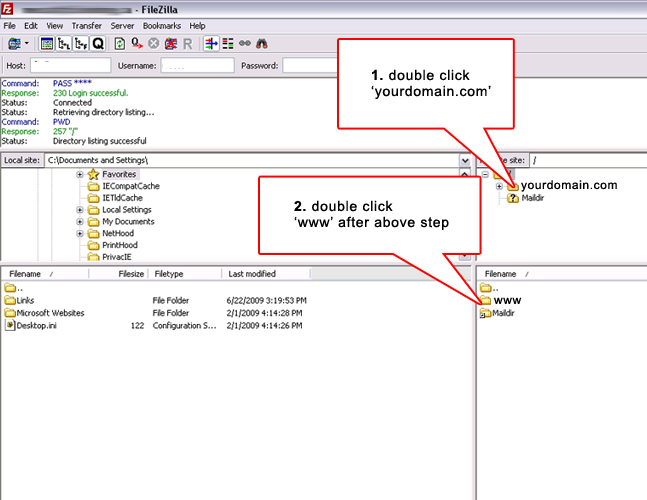Reconnect to last server (R icon)
The width and height of the screenshot is (647, 500).
[x=187, y=44]
